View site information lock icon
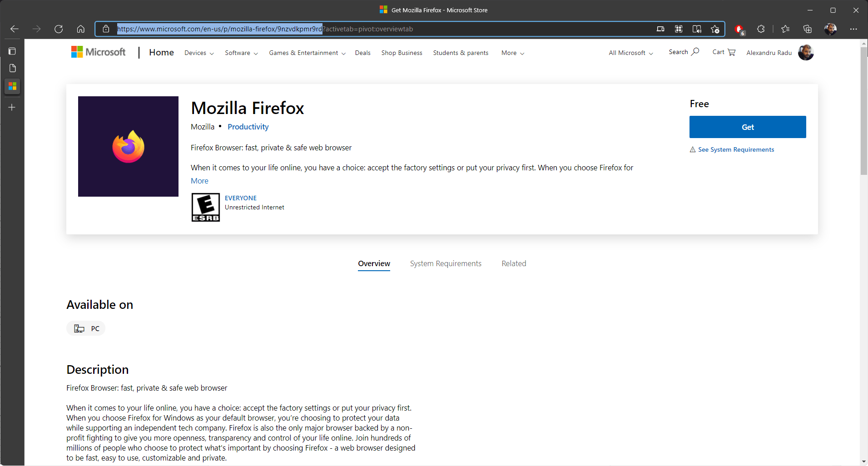Image resolution: width=868 pixels, height=466 pixels. [x=106, y=29]
